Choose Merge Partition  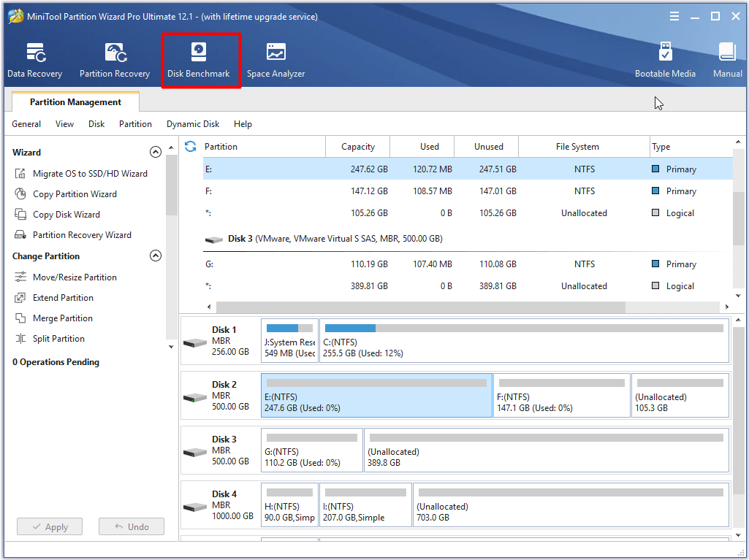pyautogui.click(x=53, y=318)
